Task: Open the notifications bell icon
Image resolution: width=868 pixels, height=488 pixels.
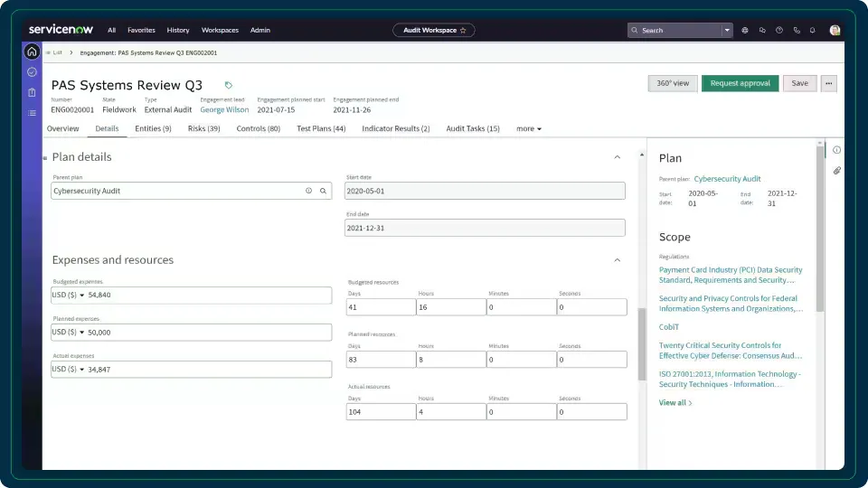Action: tap(813, 31)
